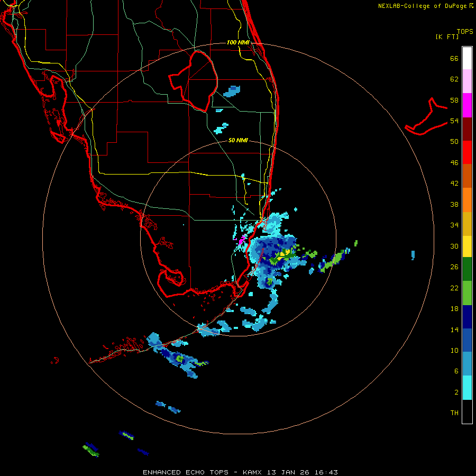Click the Bahamas island outline at the right edge

click(426, 117)
